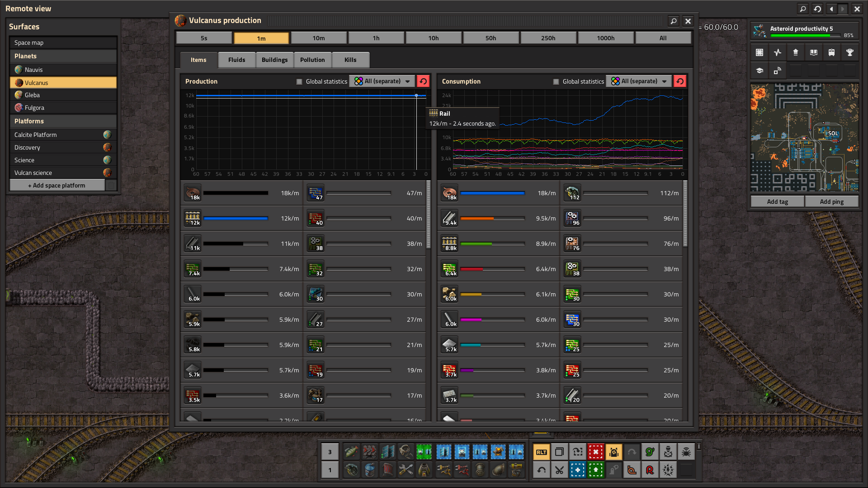Click Add space platform button
The width and height of the screenshot is (868, 488).
pos(57,185)
